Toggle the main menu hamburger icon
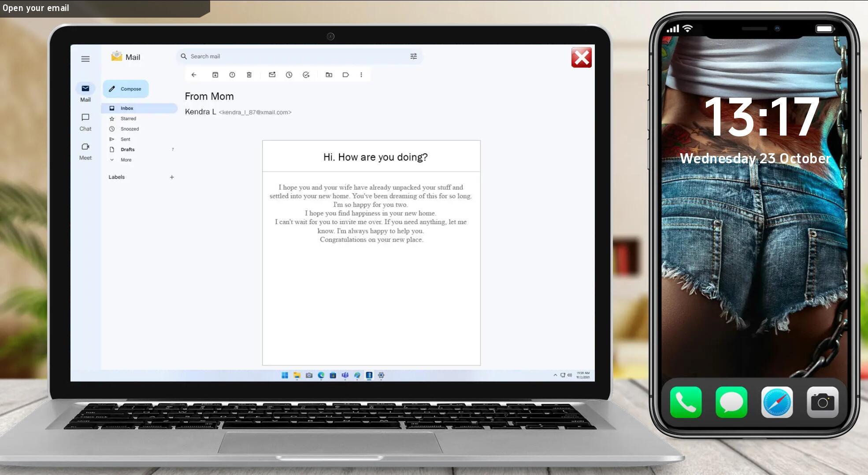This screenshot has width=868, height=475. click(85, 59)
